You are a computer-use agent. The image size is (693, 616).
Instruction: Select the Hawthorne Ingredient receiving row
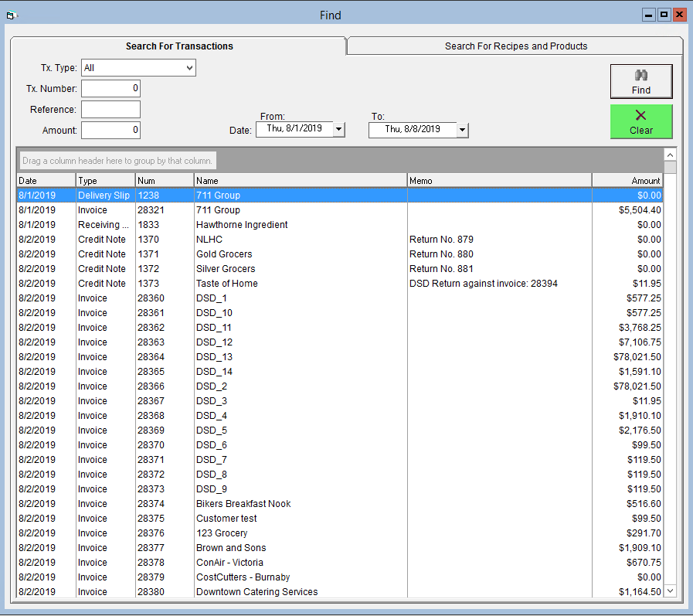point(339,225)
